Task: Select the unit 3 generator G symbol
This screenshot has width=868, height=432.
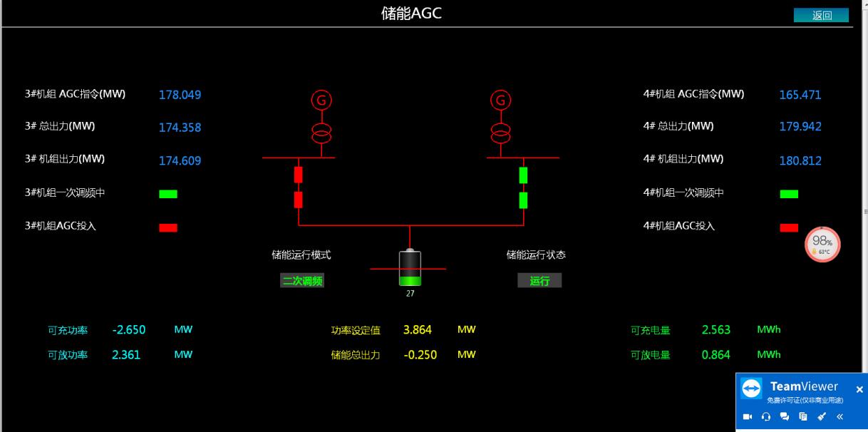Action: 321,101
